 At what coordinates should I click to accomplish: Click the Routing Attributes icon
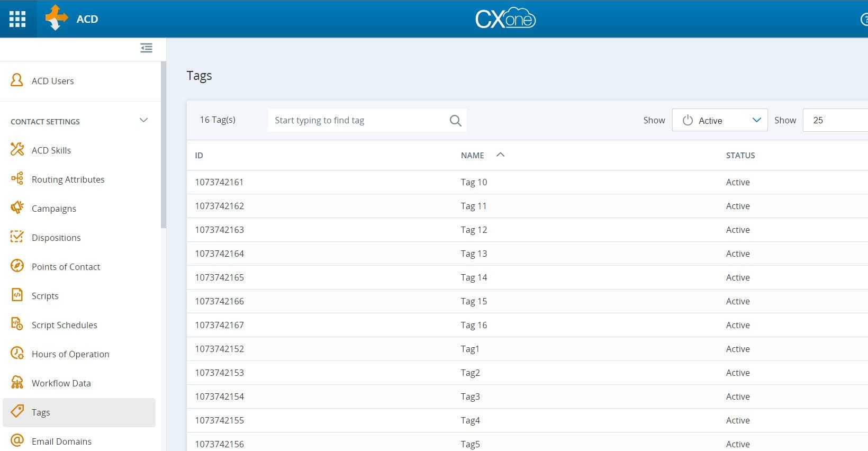coord(17,179)
